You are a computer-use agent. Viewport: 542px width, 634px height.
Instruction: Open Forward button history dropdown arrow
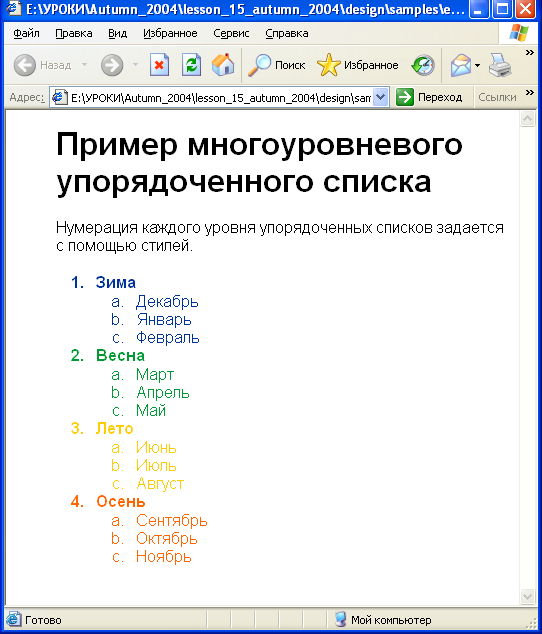click(x=135, y=65)
